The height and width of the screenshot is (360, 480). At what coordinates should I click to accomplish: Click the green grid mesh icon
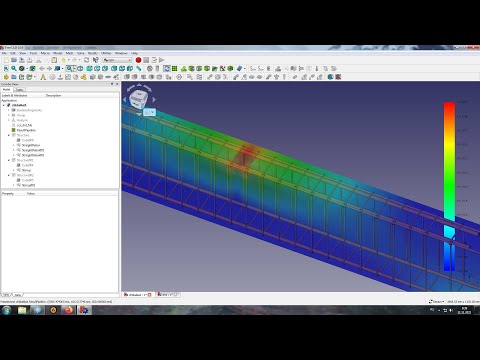tap(174, 68)
